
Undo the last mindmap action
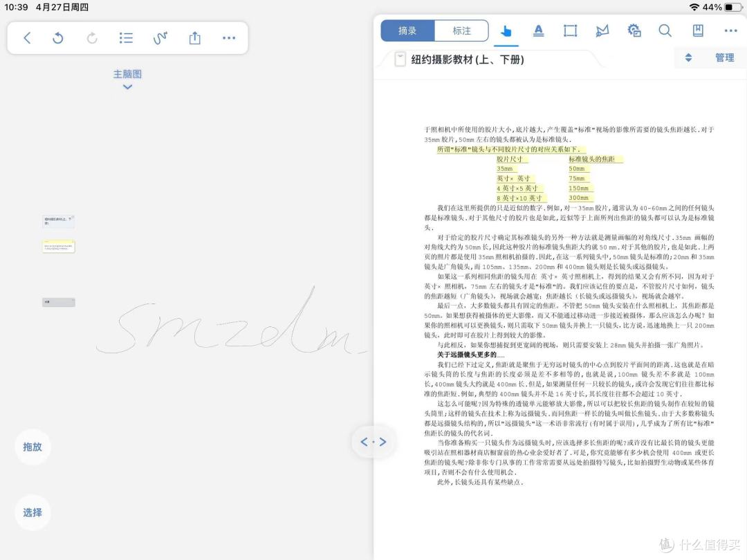58,38
